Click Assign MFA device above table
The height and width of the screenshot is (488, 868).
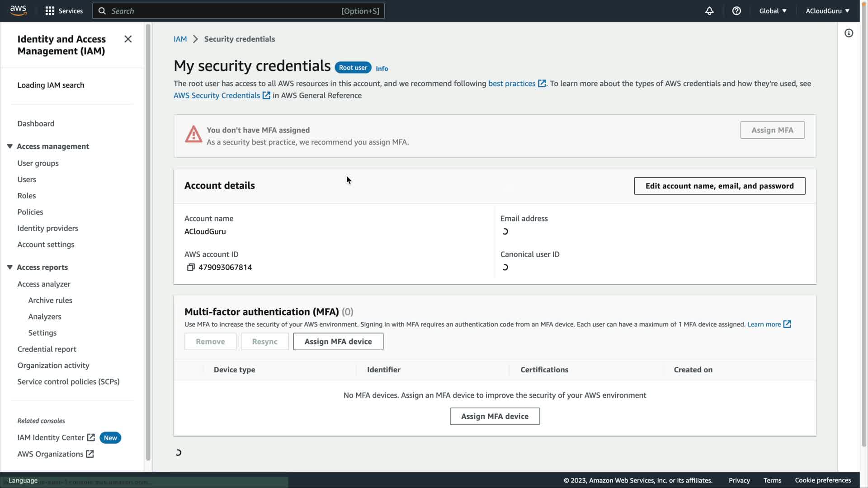[338, 342]
